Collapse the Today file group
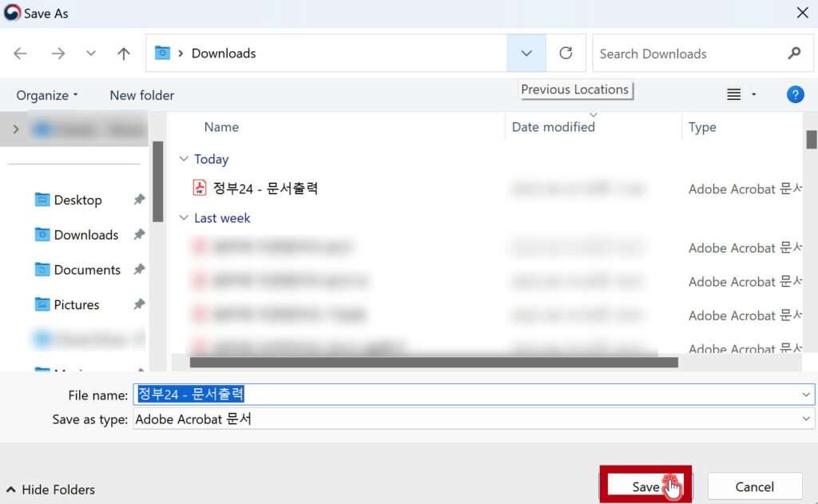Image resolution: width=818 pixels, height=504 pixels. 185,159
